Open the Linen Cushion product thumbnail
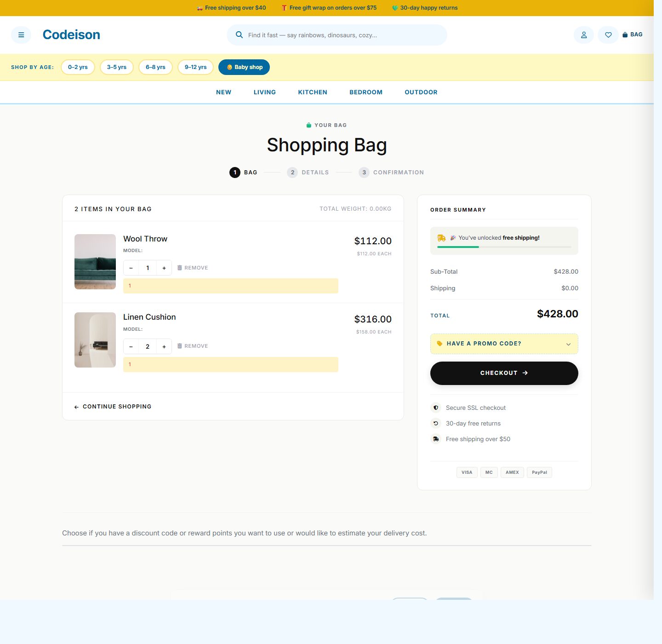 (95, 340)
